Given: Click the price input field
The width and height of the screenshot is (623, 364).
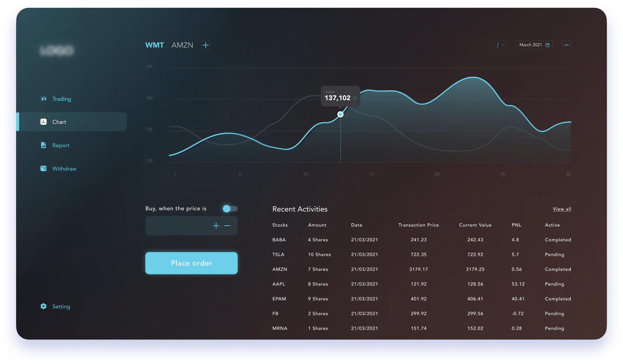Looking at the screenshot, I should tap(191, 226).
